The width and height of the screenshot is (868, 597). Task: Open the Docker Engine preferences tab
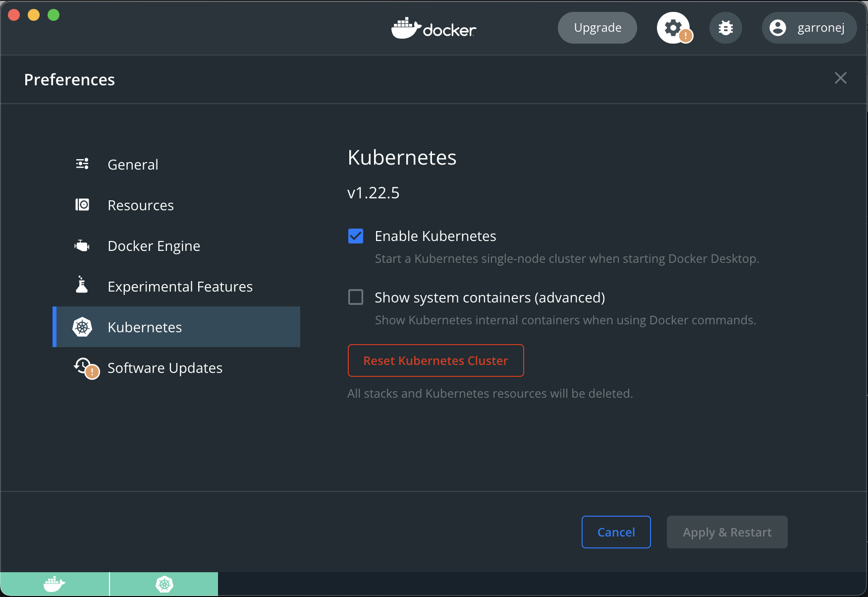point(154,246)
